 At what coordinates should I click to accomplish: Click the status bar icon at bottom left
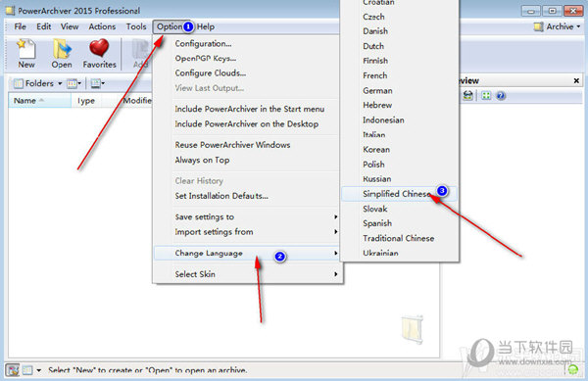13,370
